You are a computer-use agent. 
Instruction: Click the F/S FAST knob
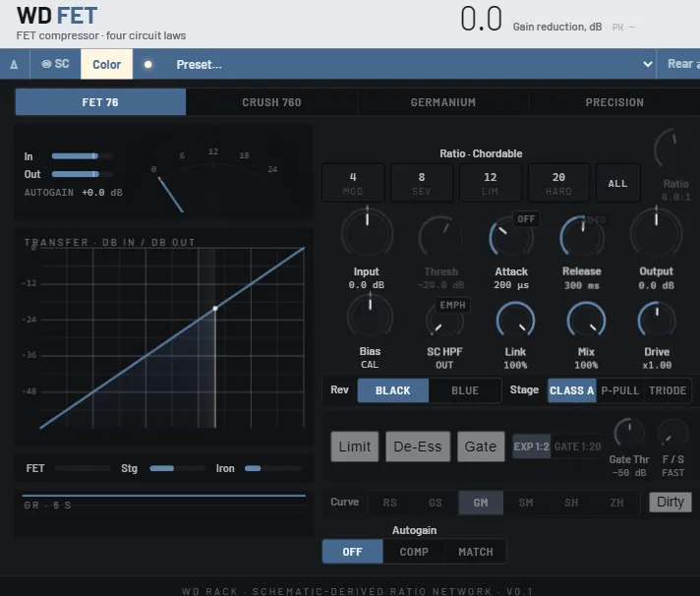tap(672, 435)
